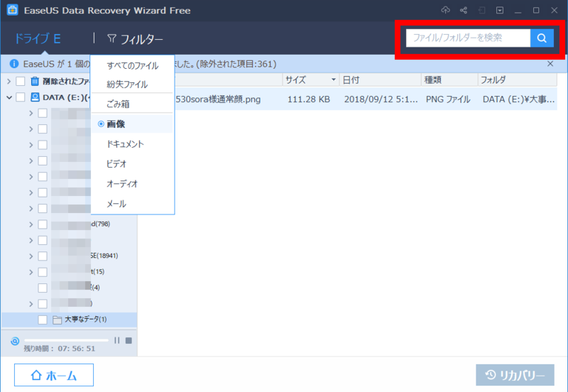Collapse the DATA (E:) tree node
This screenshot has height=392, width=568.
(x=9, y=97)
